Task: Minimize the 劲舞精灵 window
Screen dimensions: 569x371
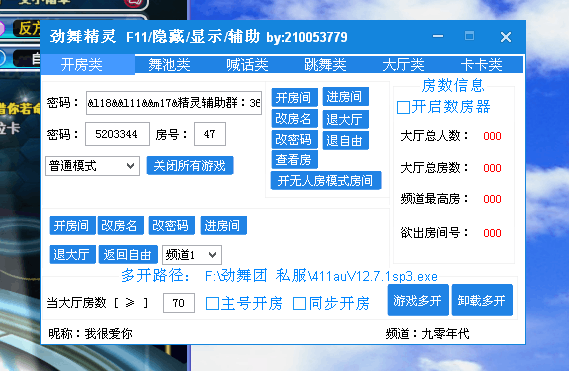Action: [438, 36]
